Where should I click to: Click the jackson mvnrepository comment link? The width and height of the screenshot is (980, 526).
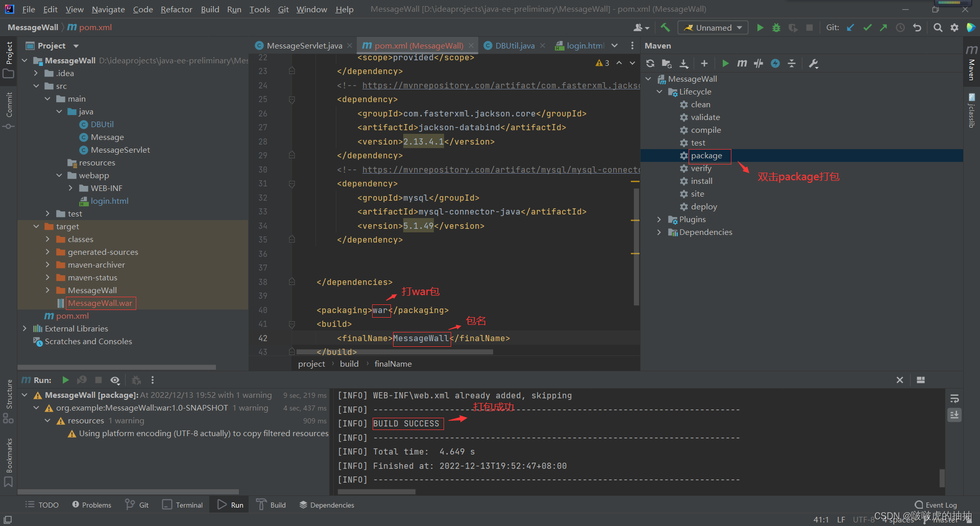(x=500, y=85)
